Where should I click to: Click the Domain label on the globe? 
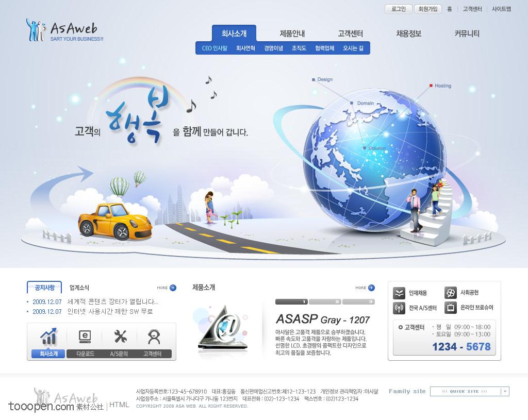(x=366, y=103)
